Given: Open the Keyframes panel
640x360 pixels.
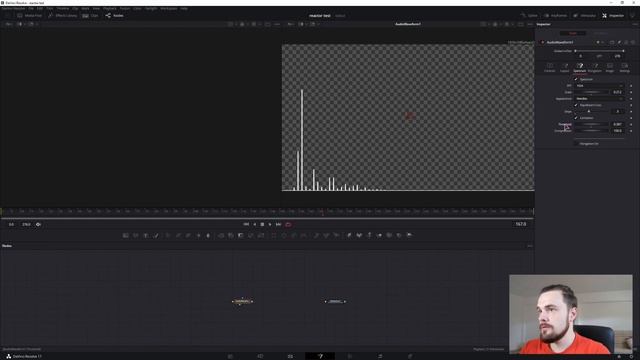Looking at the screenshot, I should [x=556, y=16].
